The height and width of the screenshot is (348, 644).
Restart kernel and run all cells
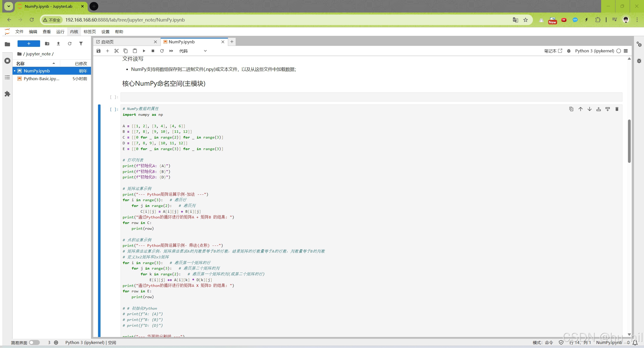coord(171,51)
